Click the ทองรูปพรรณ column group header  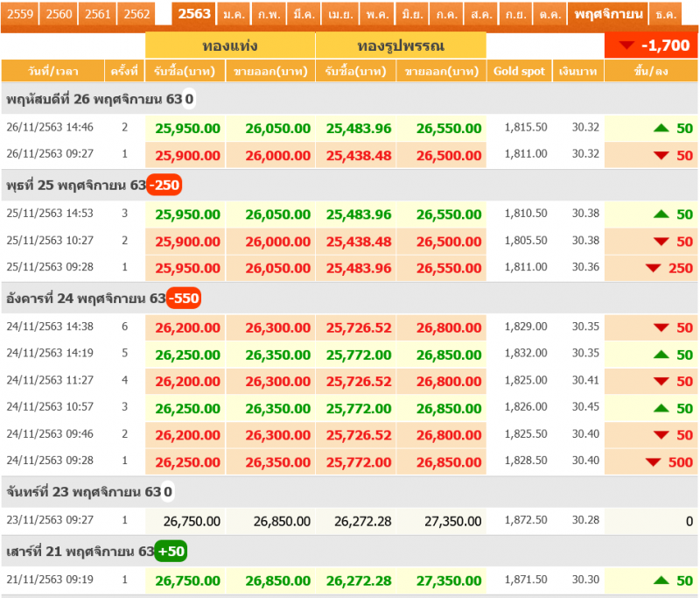[x=400, y=46]
